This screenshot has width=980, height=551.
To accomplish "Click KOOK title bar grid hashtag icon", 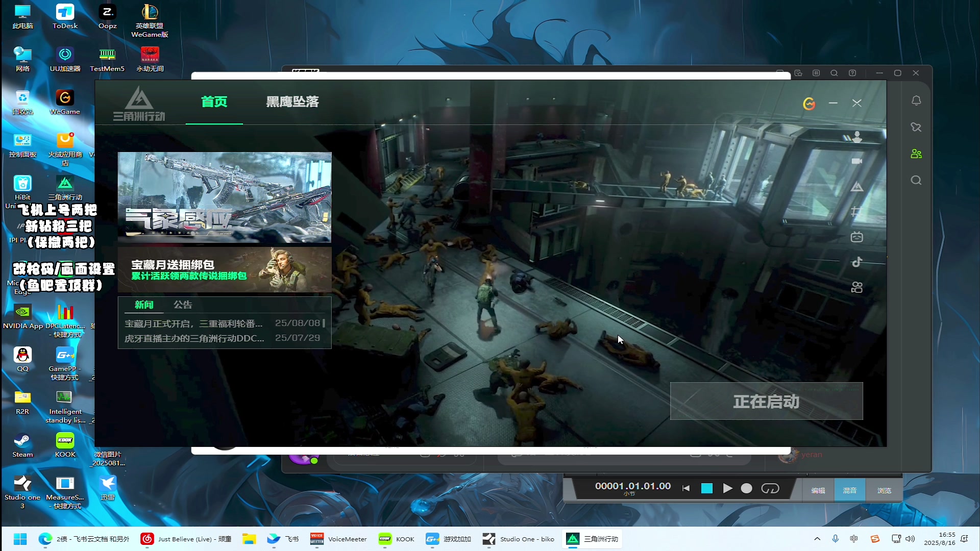I will click(816, 73).
